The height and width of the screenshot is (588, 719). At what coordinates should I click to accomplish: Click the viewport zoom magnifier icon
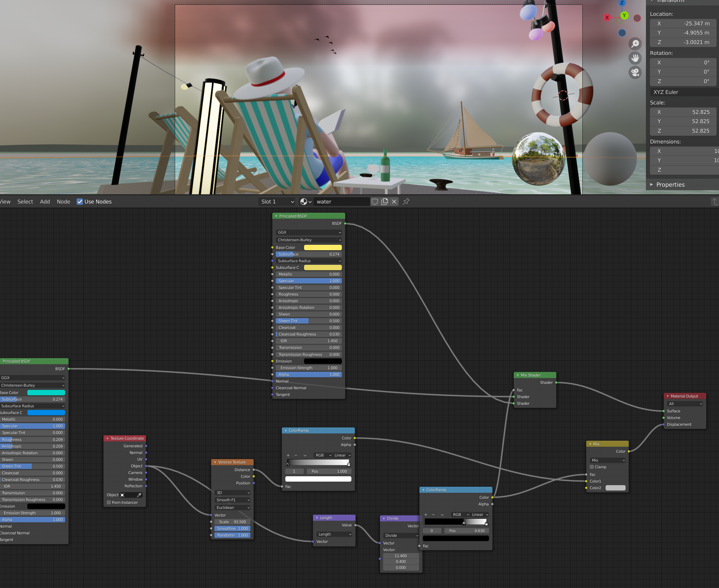coord(635,44)
